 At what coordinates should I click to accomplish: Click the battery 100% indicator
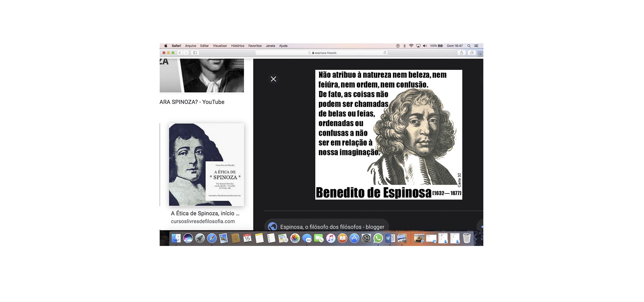[436, 46]
